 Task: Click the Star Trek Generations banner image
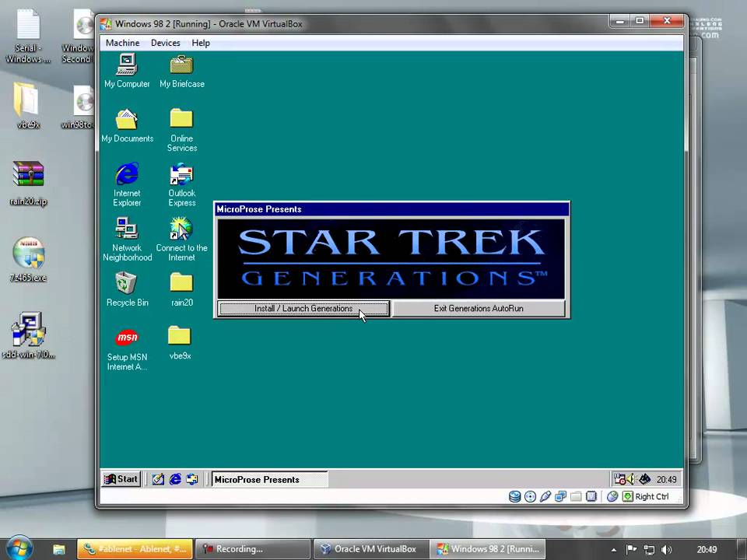pyautogui.click(x=391, y=259)
